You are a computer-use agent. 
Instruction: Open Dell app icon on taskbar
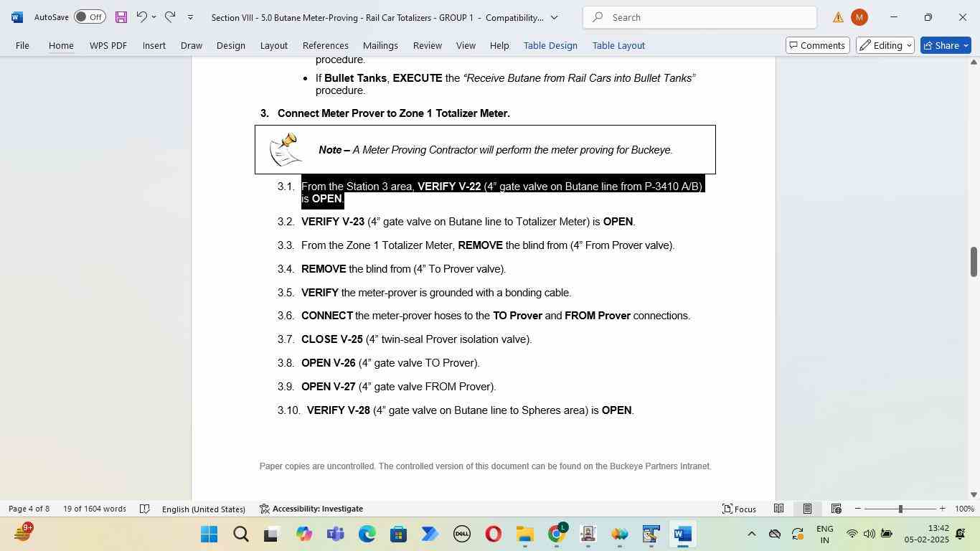(462, 534)
